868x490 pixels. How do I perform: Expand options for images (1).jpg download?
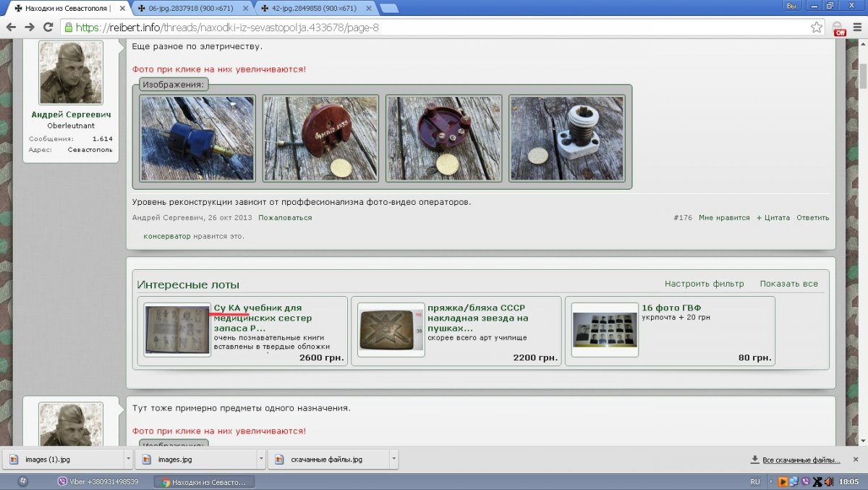(x=128, y=459)
